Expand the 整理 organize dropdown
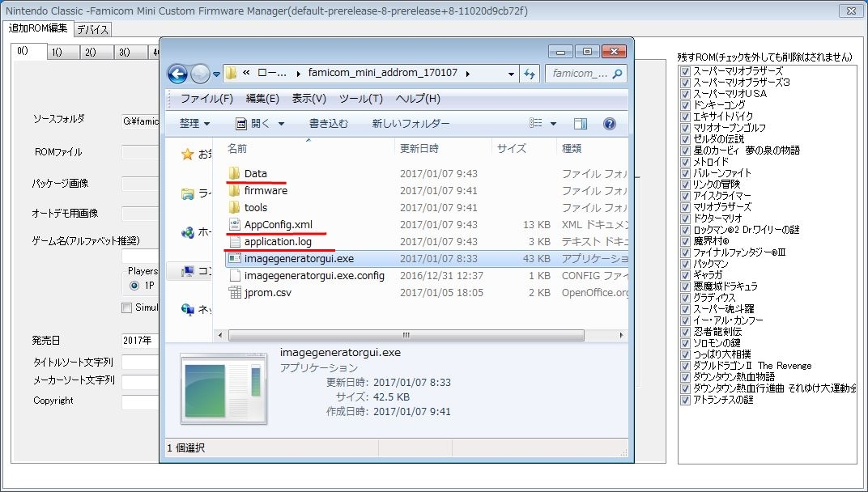Image resolution: width=868 pixels, height=492 pixels. click(194, 124)
